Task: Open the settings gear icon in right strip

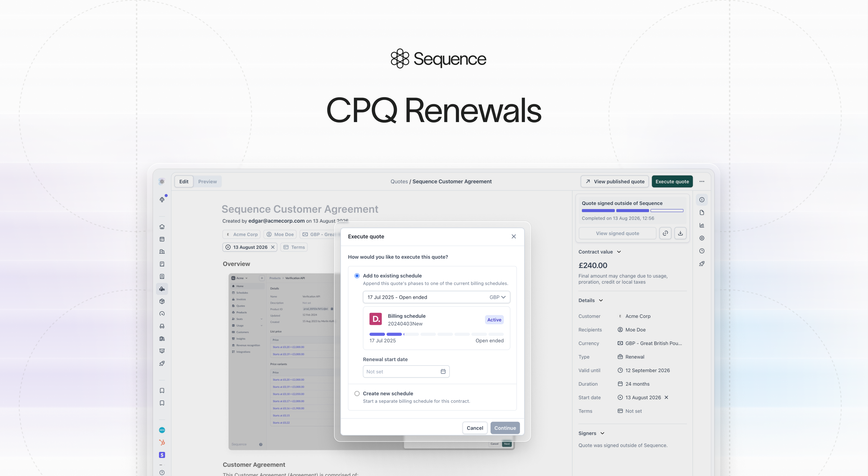Action: coord(702,238)
